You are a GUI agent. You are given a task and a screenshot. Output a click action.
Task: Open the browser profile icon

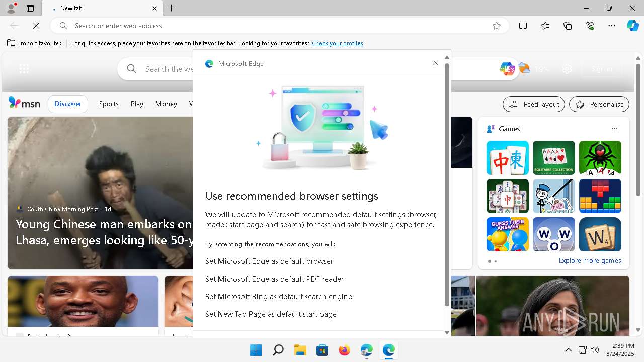click(11, 8)
